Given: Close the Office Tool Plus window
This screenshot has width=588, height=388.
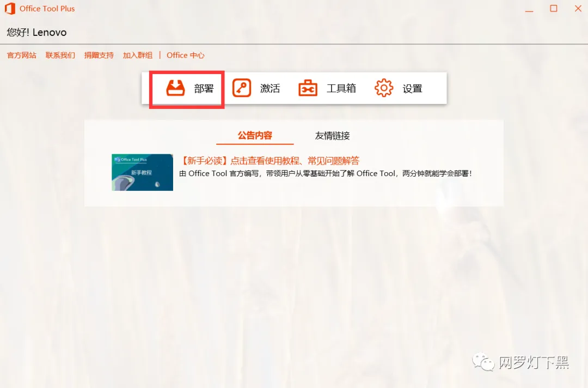Looking at the screenshot, I should [578, 8].
